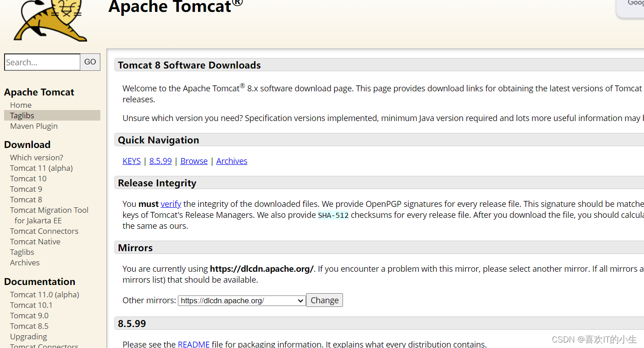Open Tomcat 9 download page

[26, 189]
